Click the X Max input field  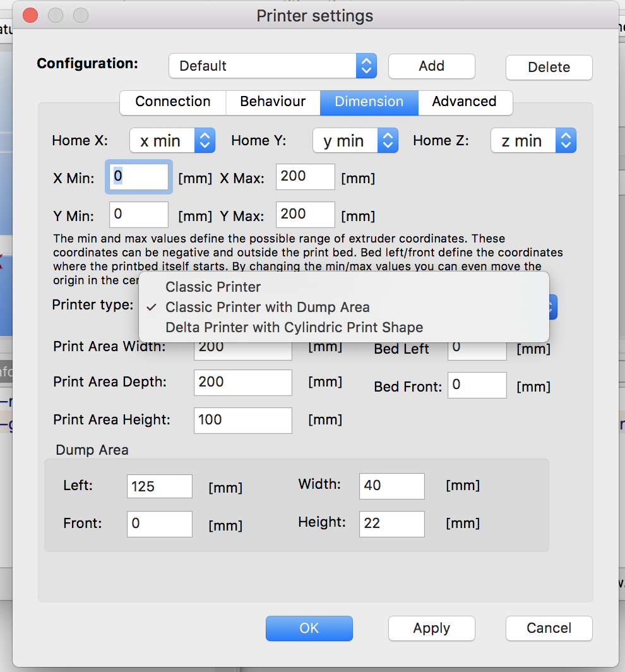point(305,177)
